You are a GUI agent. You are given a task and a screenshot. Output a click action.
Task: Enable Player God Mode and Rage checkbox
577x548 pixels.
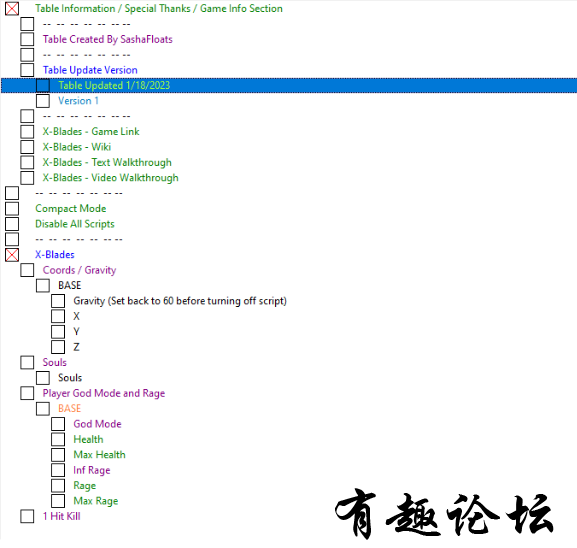point(27,393)
